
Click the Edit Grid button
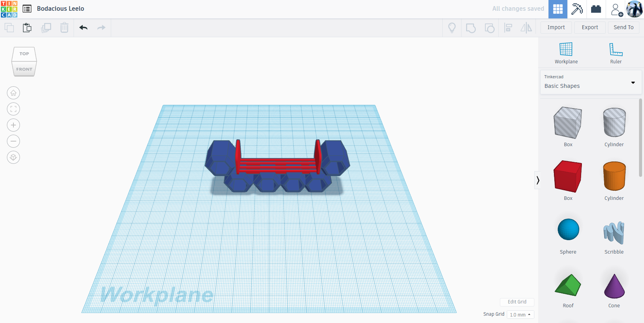[517, 302]
